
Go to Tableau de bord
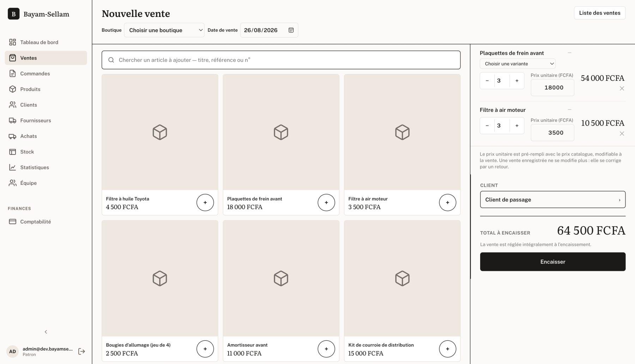46,42
